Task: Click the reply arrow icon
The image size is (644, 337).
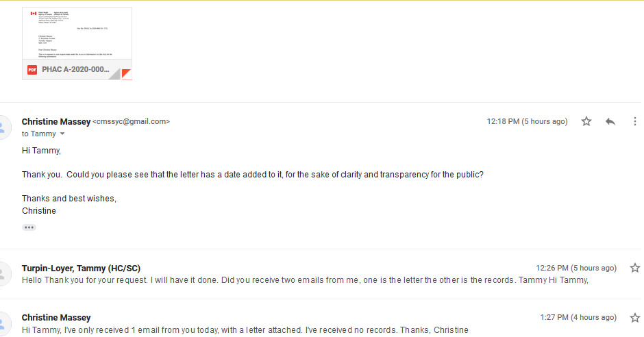Action: 610,121
